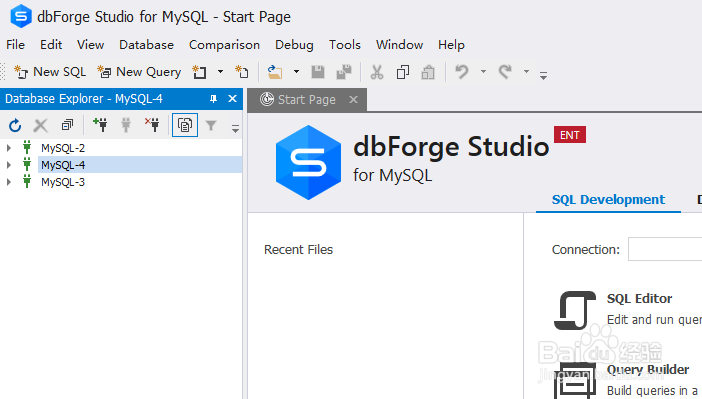Click the new document icon before the Open File icon

point(242,72)
